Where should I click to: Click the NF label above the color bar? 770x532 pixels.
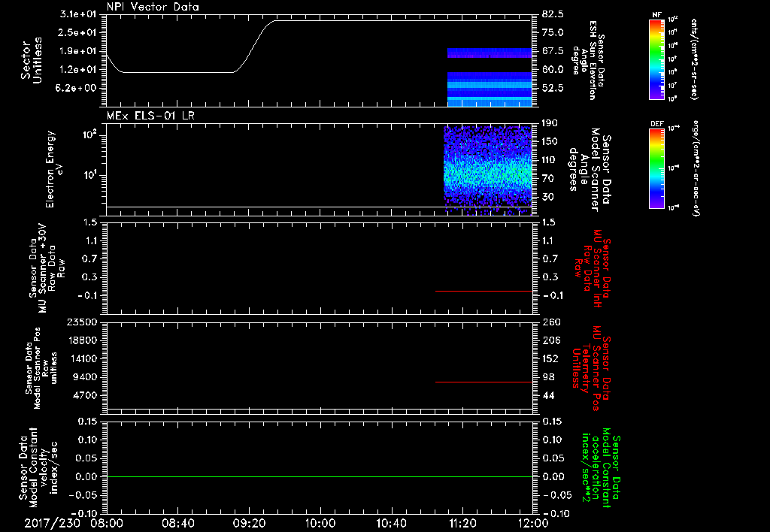[x=657, y=15]
